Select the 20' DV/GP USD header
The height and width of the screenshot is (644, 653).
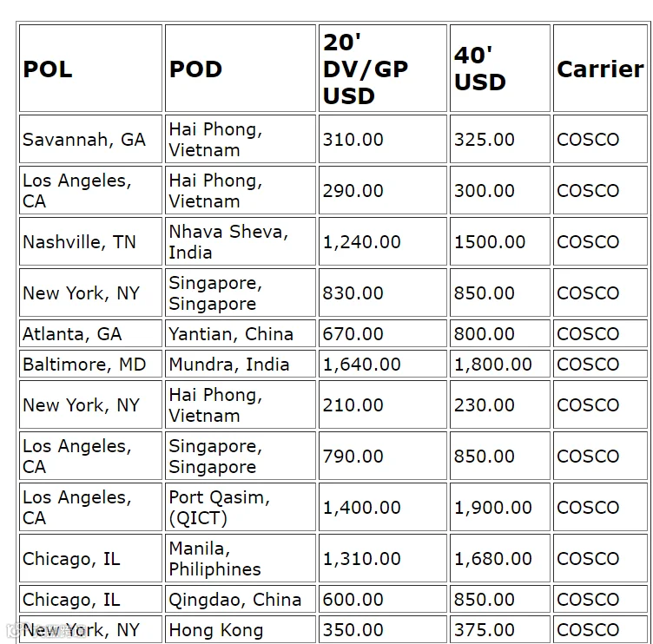[x=383, y=69]
